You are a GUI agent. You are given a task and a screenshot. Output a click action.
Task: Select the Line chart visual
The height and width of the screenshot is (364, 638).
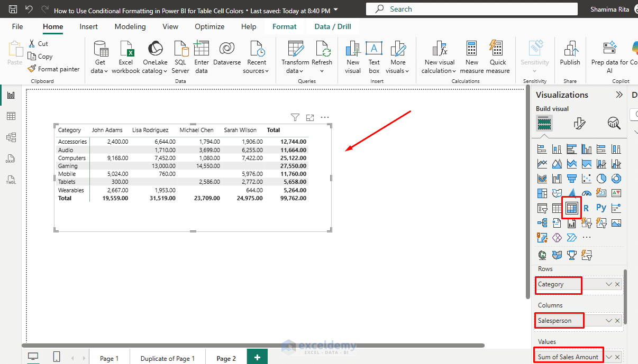coord(542,164)
